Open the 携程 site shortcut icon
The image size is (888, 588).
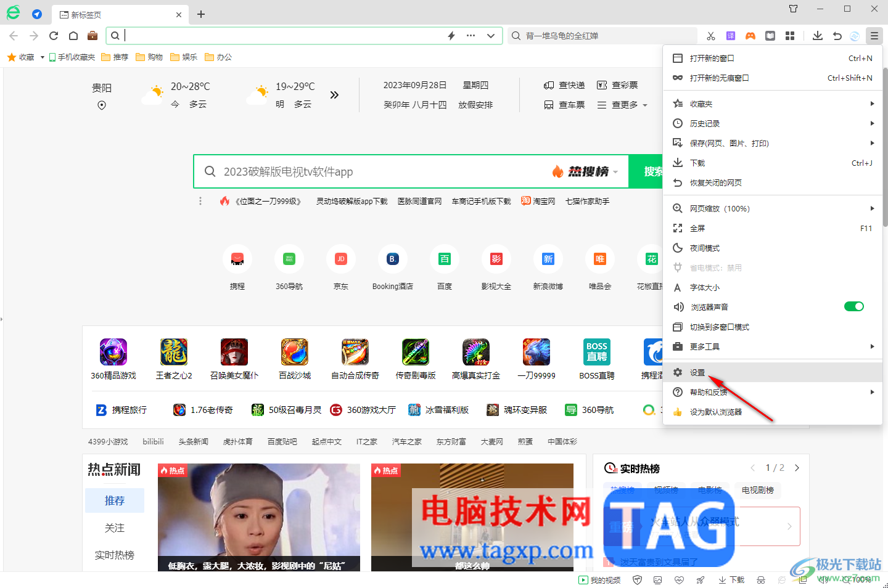click(237, 259)
